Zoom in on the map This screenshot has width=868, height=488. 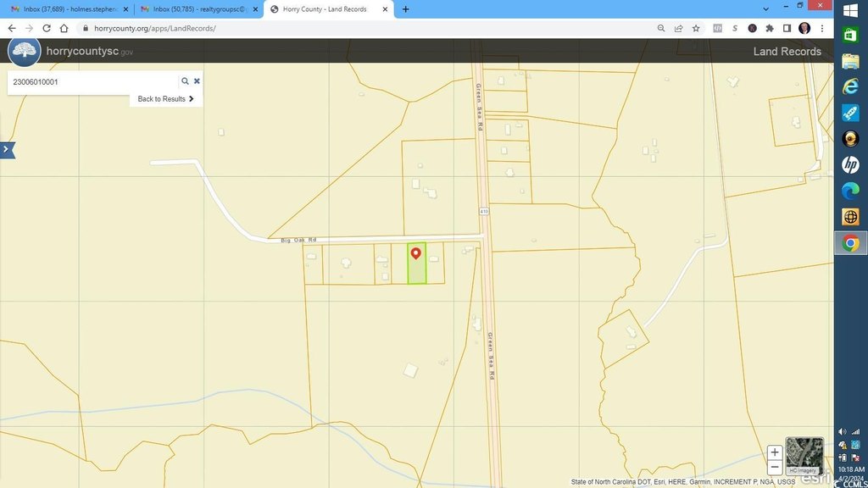[x=774, y=452]
